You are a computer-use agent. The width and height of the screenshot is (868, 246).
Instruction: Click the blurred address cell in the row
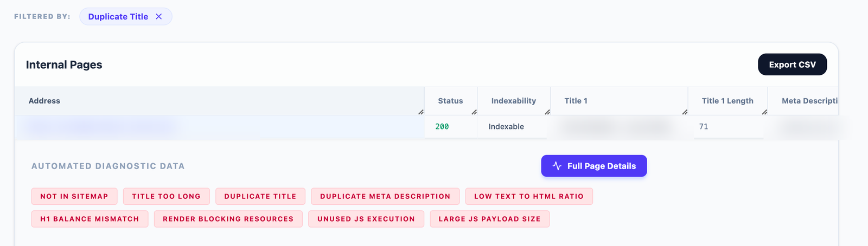tap(219, 126)
